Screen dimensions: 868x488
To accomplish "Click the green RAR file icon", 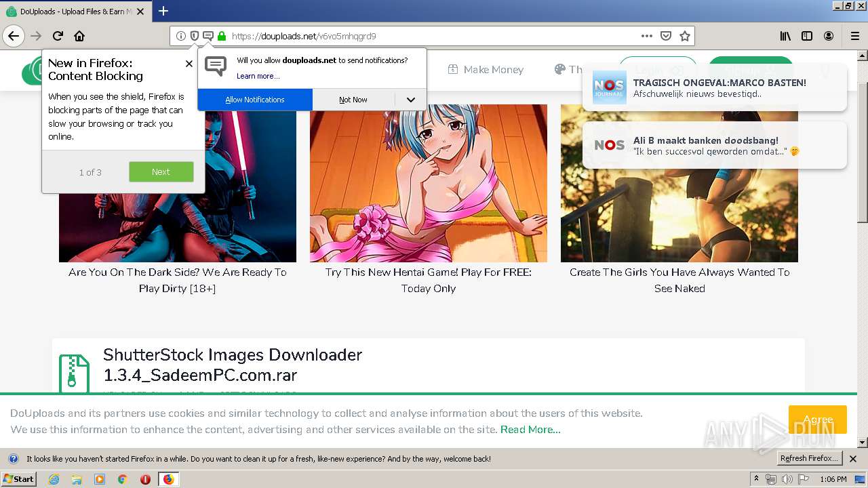I will tap(74, 373).
